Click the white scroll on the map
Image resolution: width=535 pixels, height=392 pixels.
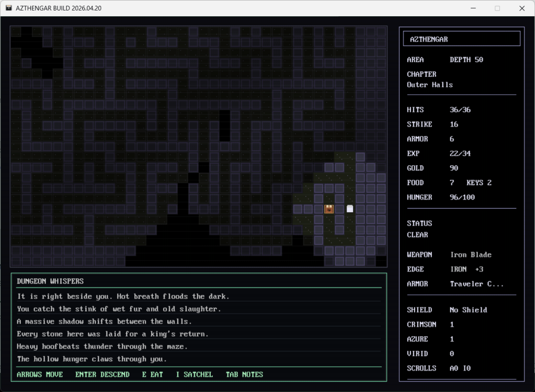click(x=350, y=209)
